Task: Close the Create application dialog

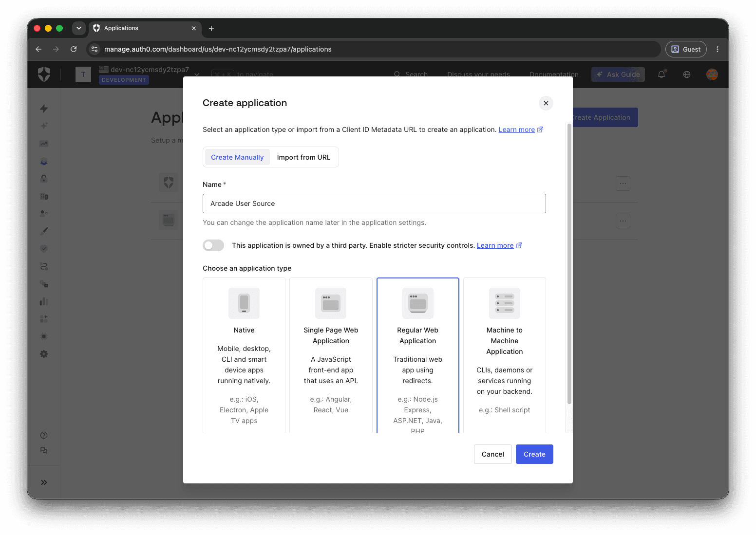Action: pyautogui.click(x=546, y=103)
